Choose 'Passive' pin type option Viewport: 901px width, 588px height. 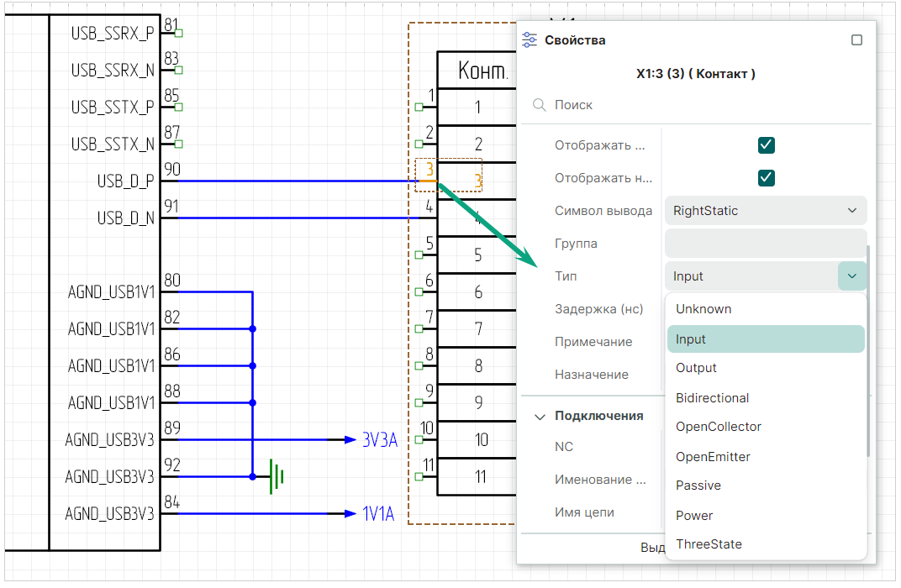[698, 486]
